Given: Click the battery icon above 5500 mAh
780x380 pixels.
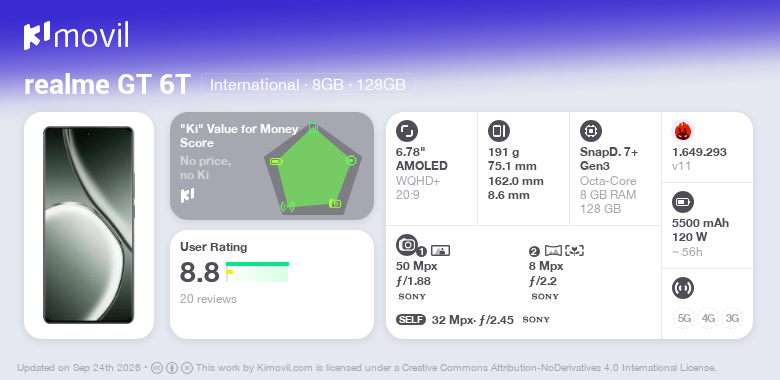Looking at the screenshot, I should [683, 202].
